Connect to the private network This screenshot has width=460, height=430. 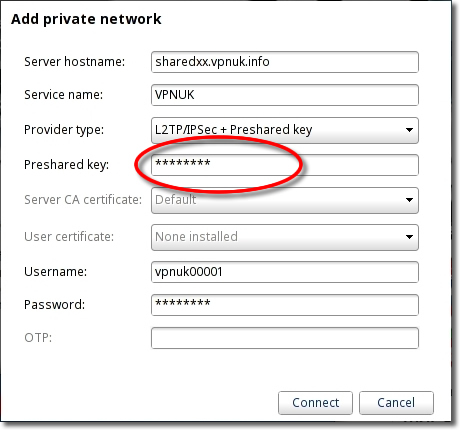(315, 403)
